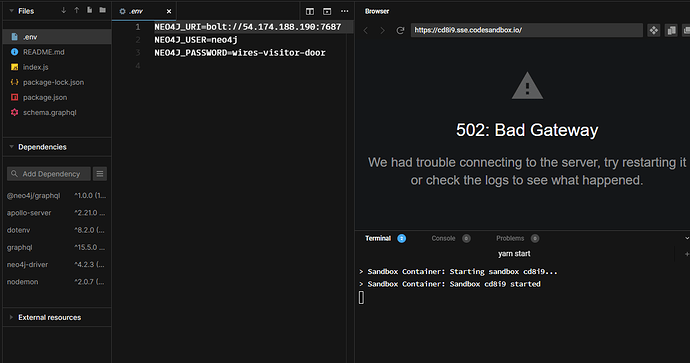Click the new folder icon in Files header
Viewport: 690px width, 363px height.
(x=103, y=10)
